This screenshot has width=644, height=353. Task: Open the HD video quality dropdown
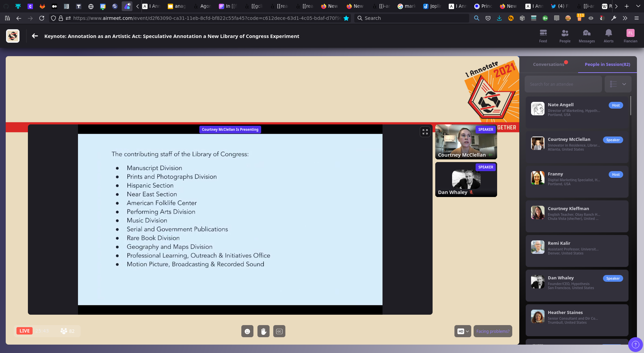pyautogui.click(x=463, y=331)
